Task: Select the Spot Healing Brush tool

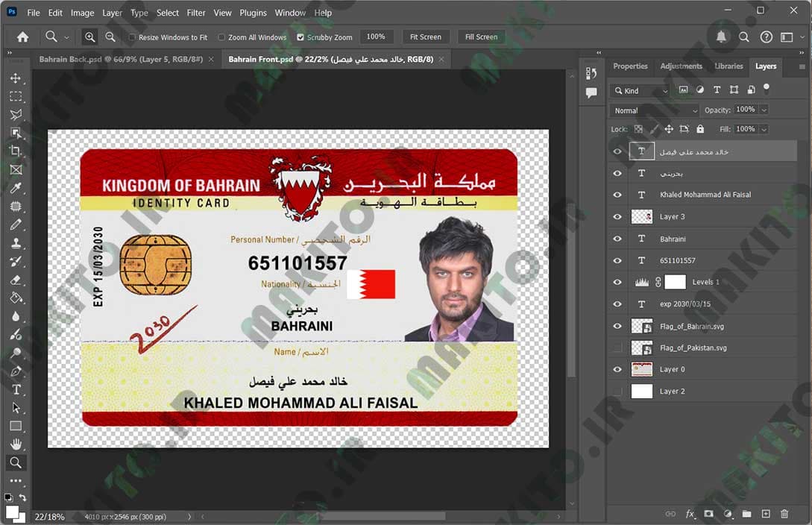Action: click(x=16, y=206)
